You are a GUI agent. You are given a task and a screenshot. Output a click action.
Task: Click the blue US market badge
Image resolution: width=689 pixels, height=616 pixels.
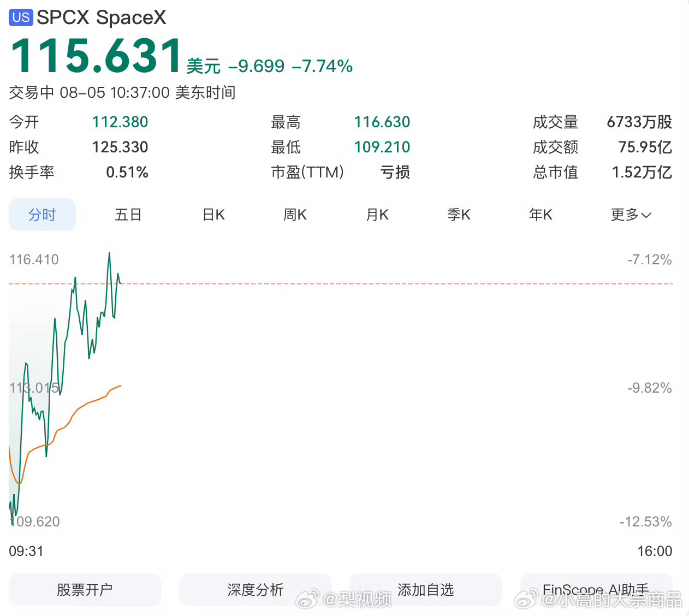(21, 17)
